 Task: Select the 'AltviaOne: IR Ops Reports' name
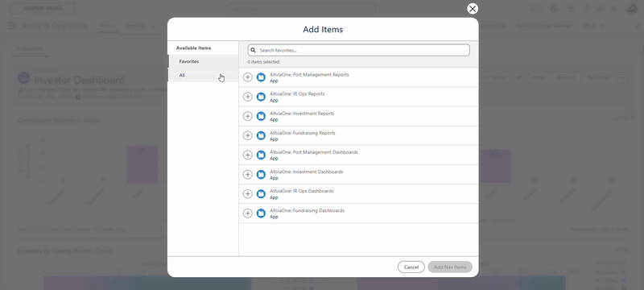(297, 93)
